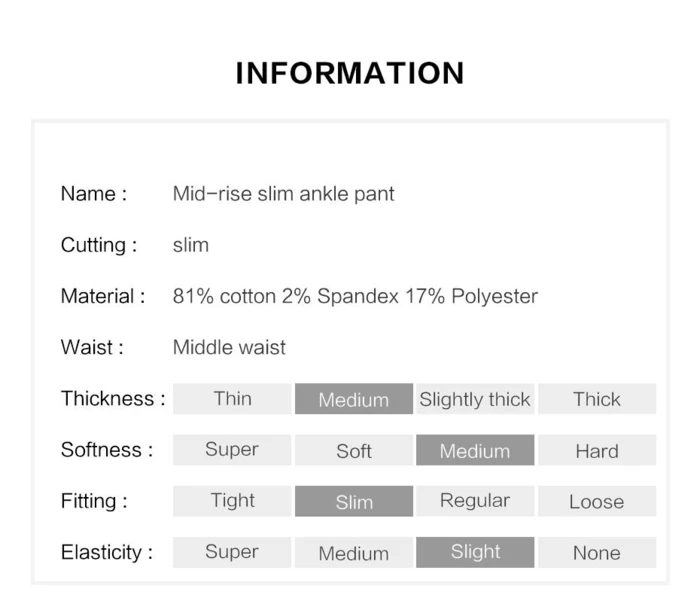This screenshot has width=700, height=613.
Task: Choose the Hard softness option
Action: tap(597, 450)
